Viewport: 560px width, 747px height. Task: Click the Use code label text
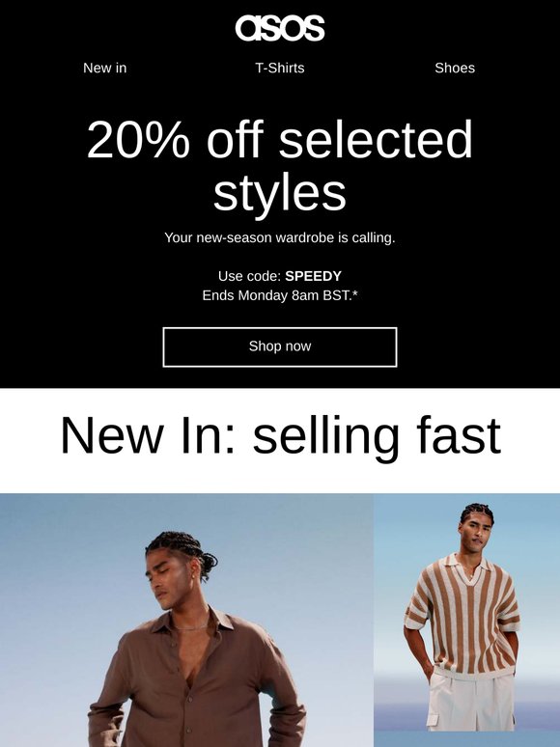pyautogui.click(x=250, y=276)
